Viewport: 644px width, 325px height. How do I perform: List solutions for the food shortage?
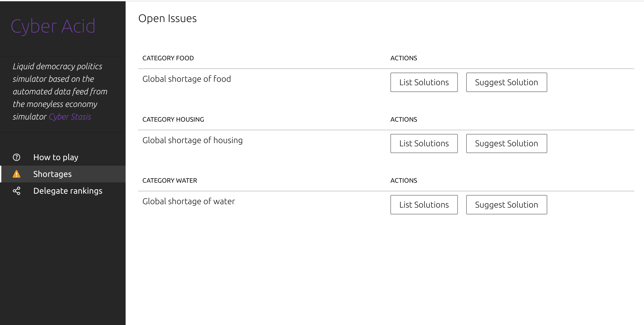point(424,82)
